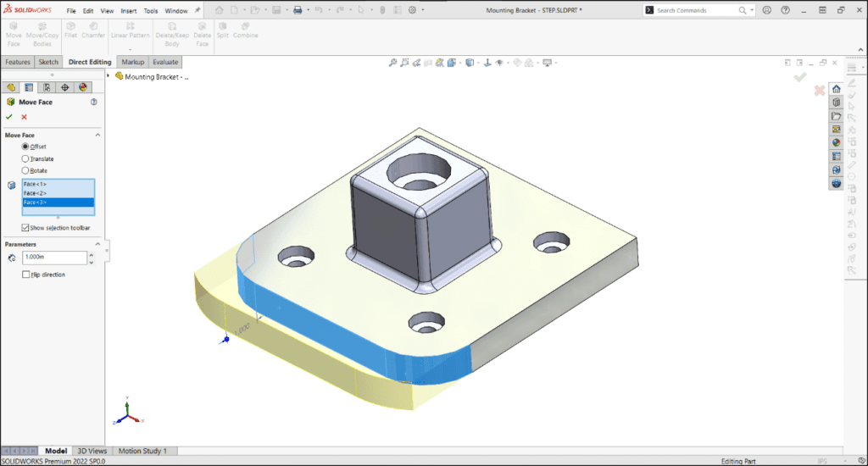Open the Options gear icon

point(412,10)
